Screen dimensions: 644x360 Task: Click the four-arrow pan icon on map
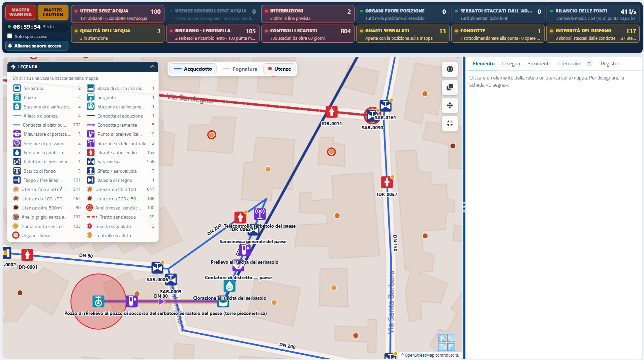coord(450,105)
